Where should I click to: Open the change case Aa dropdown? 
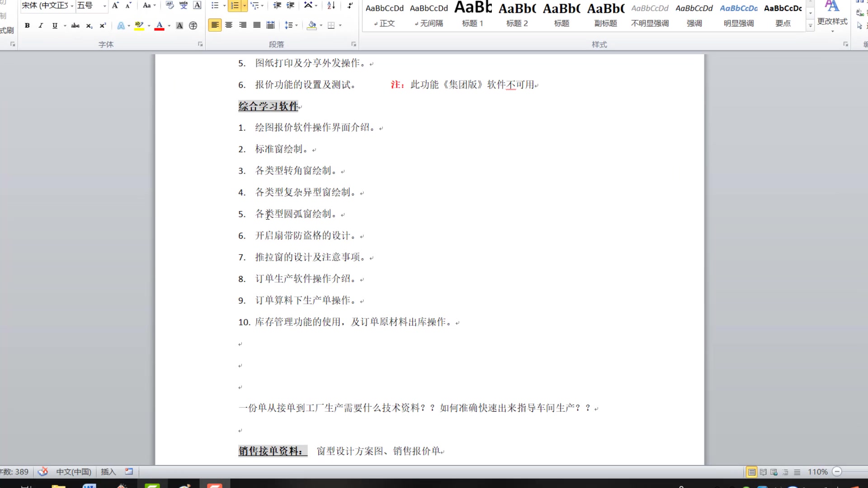[x=149, y=5]
